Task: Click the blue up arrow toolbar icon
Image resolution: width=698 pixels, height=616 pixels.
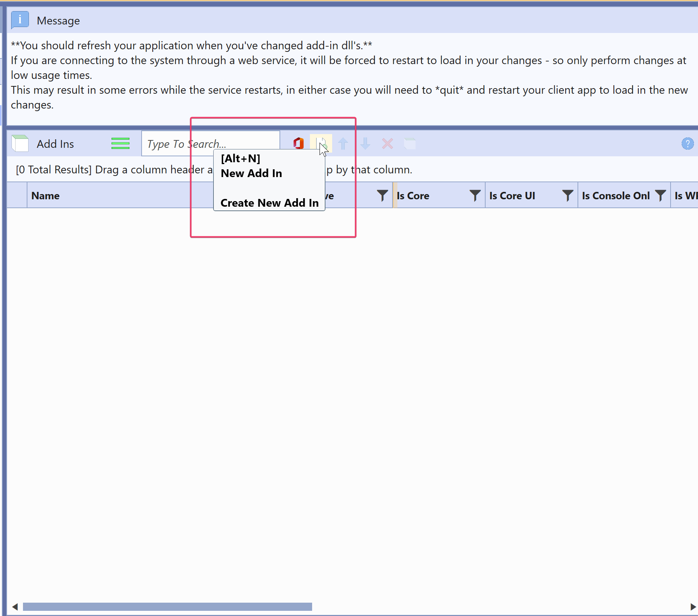Action: (x=343, y=144)
